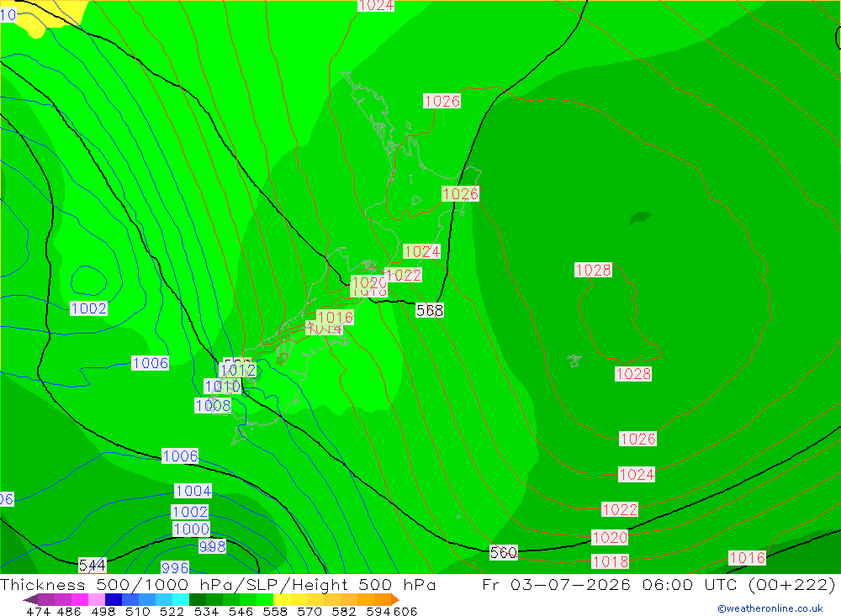Viewport: 841px width, 616px height.
Task: Click the blue 1000 isobar label
Action: click(x=191, y=529)
